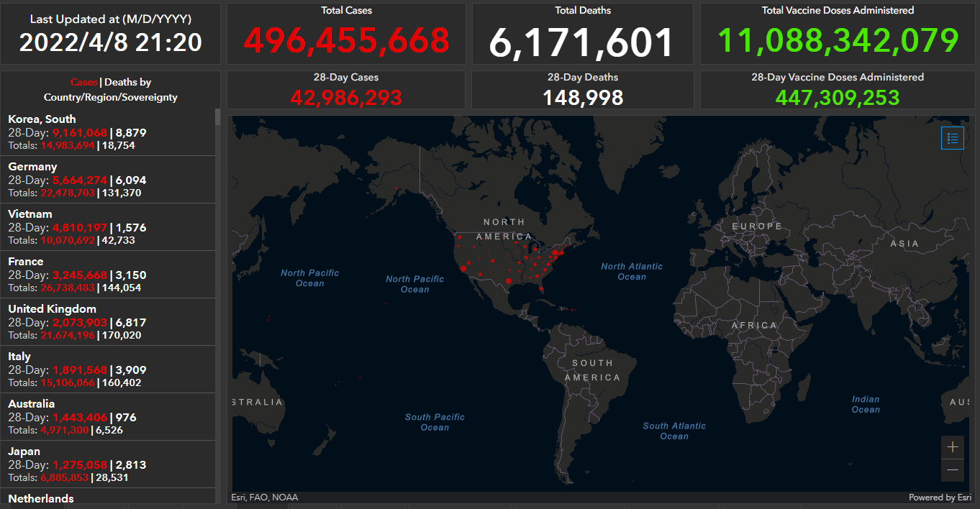Click the Indian Ocean map label
The width and height of the screenshot is (980, 509).
pyautogui.click(x=866, y=405)
